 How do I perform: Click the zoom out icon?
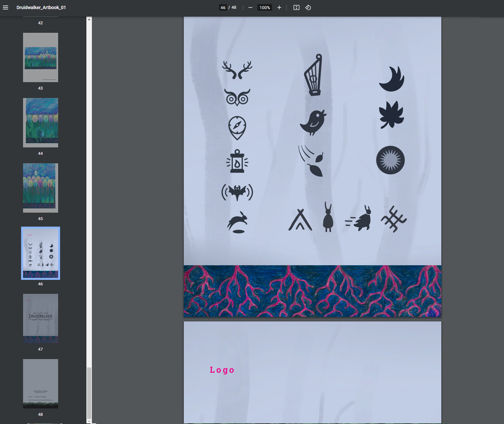point(250,7)
